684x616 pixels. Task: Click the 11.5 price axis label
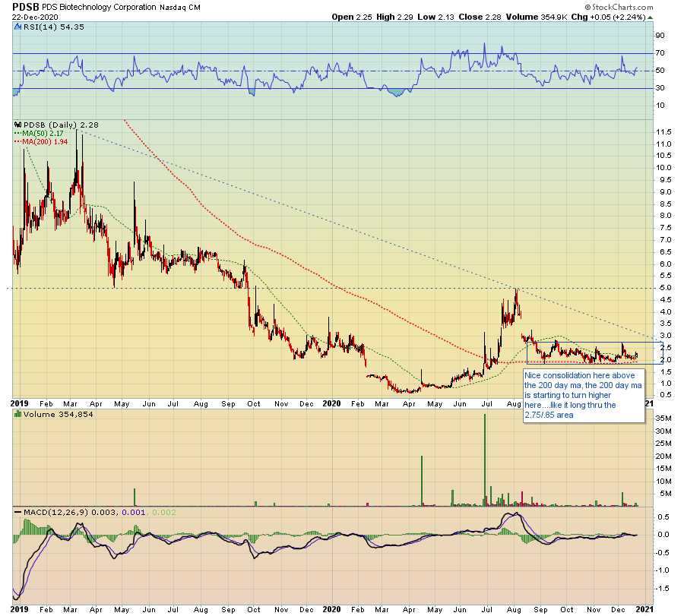click(663, 132)
